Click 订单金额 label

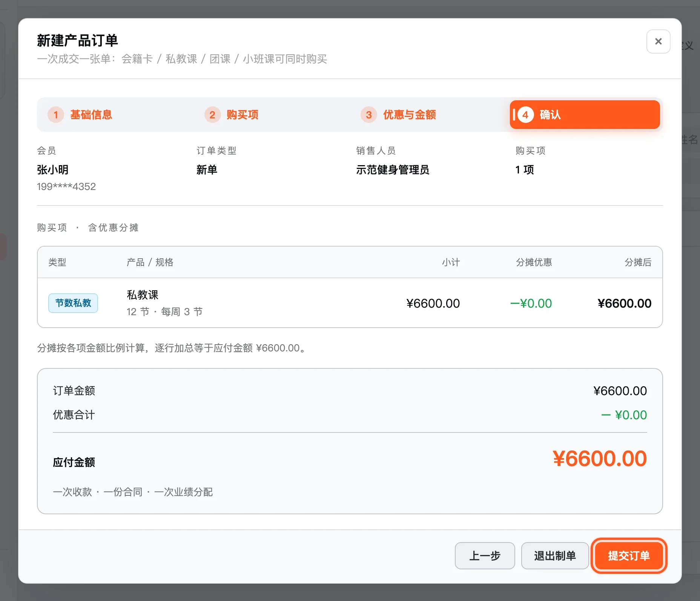pos(74,391)
